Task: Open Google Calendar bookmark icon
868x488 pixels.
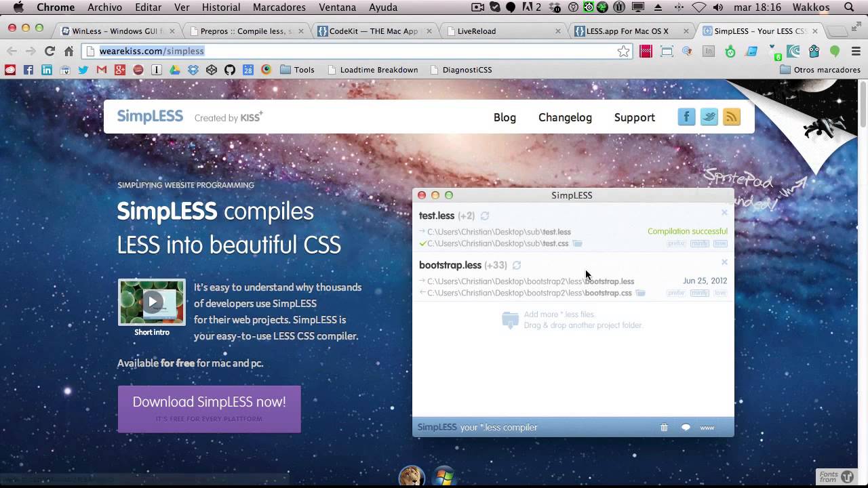Action: click(x=248, y=70)
